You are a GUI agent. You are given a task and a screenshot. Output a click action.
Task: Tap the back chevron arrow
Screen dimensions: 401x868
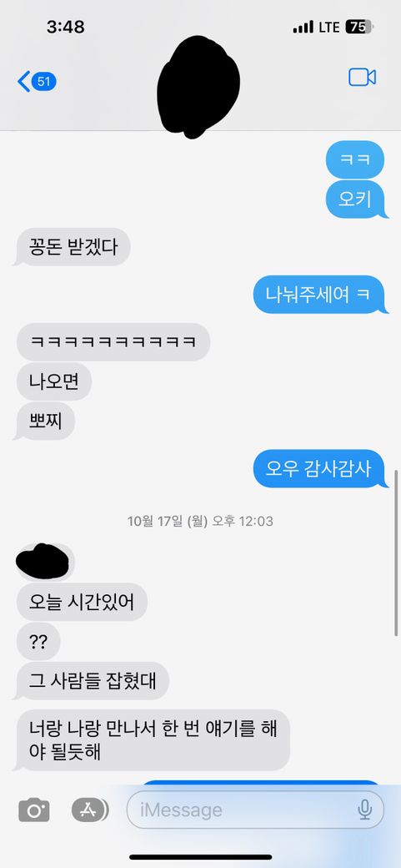pyautogui.click(x=23, y=82)
